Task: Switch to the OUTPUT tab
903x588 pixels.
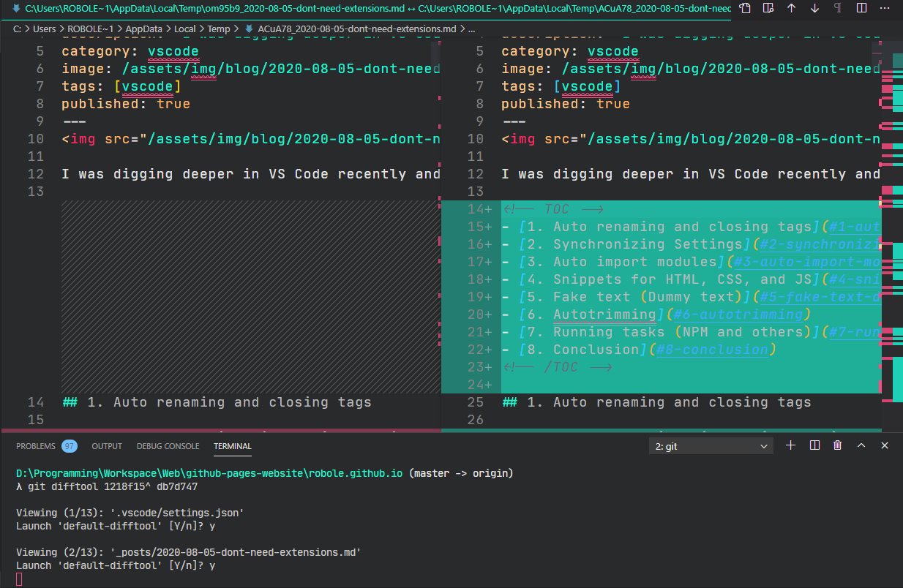Action: click(x=107, y=446)
